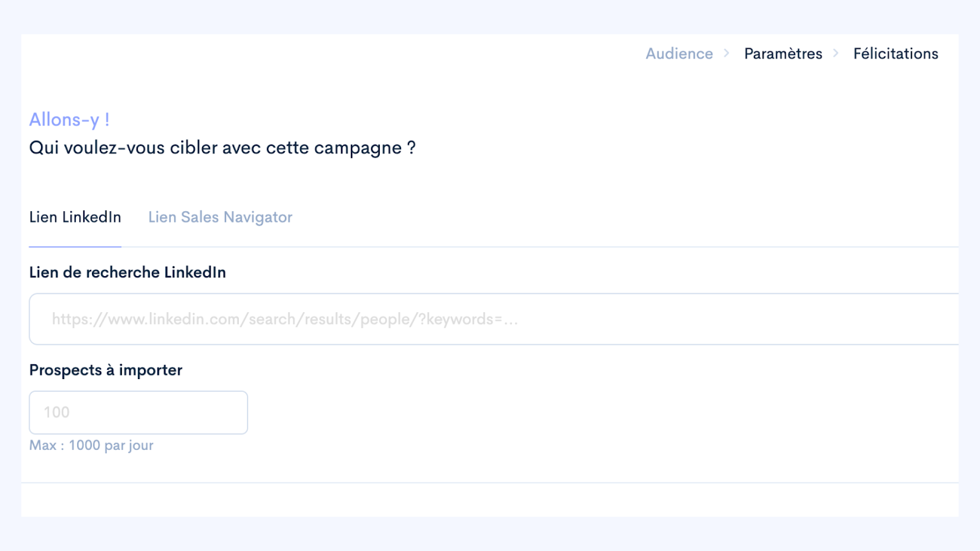Click the 'Allons-y !' heading text
Image resolution: width=980 pixels, height=551 pixels.
pyautogui.click(x=70, y=120)
